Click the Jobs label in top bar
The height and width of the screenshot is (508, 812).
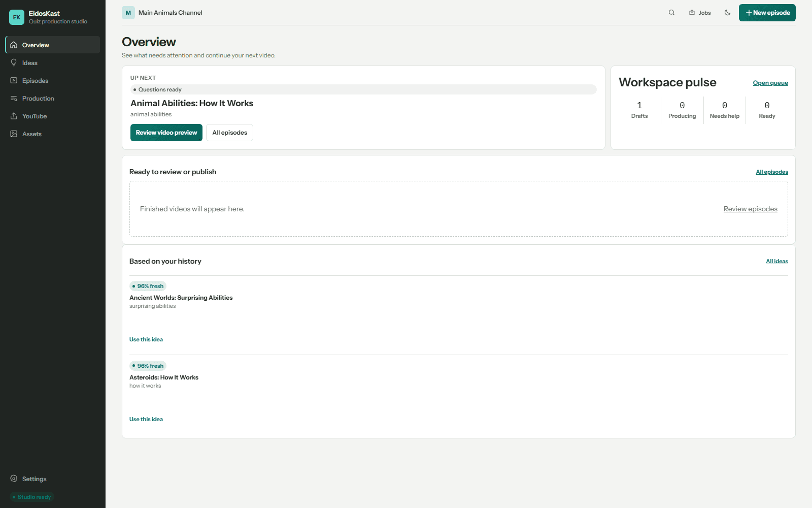pyautogui.click(x=705, y=13)
